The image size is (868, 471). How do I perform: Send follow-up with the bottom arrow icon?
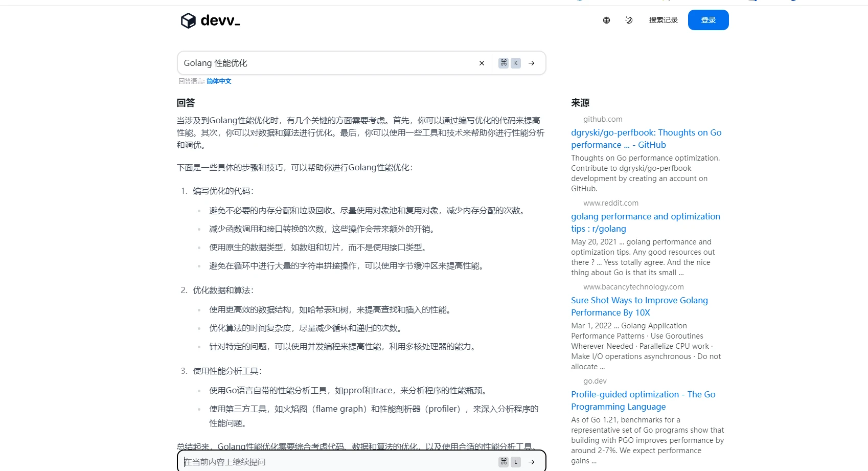click(532, 462)
